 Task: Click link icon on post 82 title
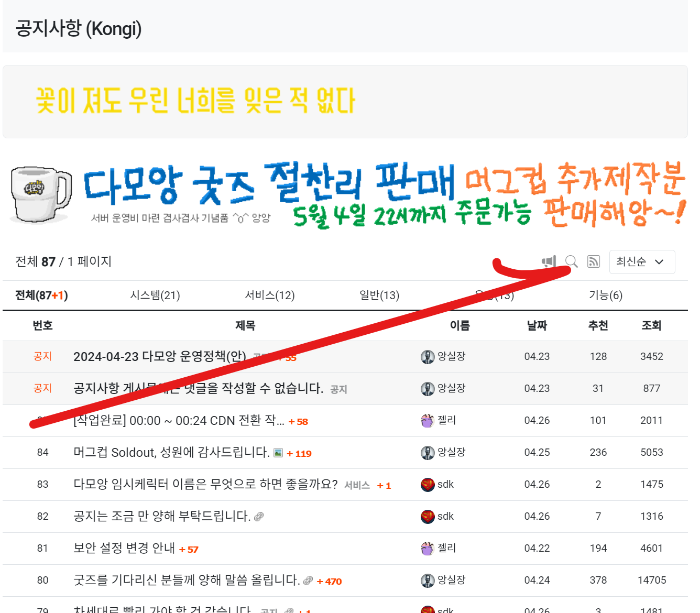pos(258,517)
